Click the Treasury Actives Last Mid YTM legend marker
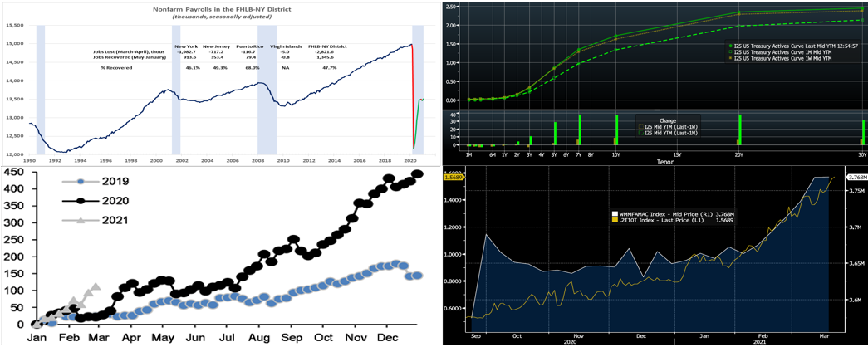Screen dimensions: 868x347 729,45
